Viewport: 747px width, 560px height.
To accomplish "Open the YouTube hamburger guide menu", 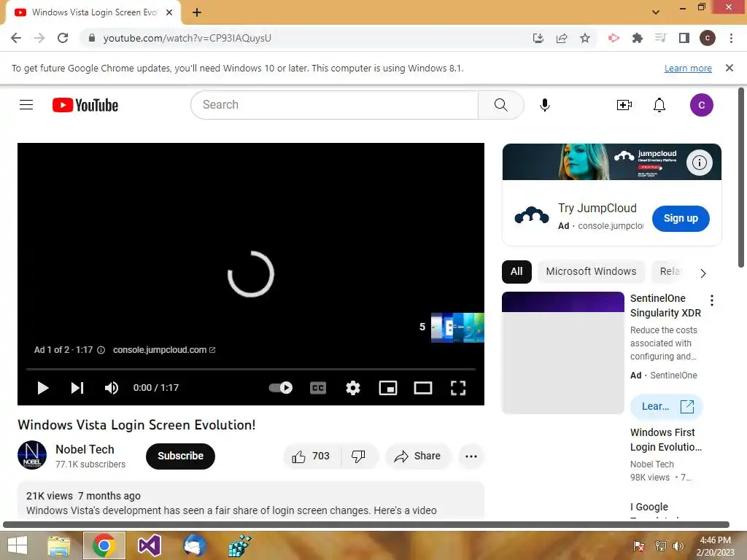I will click(26, 105).
